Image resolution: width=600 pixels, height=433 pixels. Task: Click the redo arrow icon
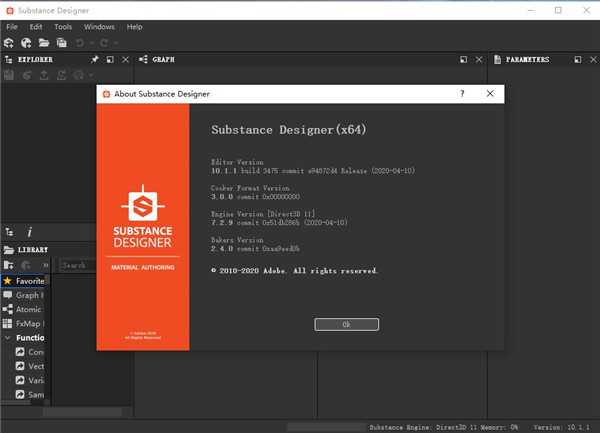point(104,43)
